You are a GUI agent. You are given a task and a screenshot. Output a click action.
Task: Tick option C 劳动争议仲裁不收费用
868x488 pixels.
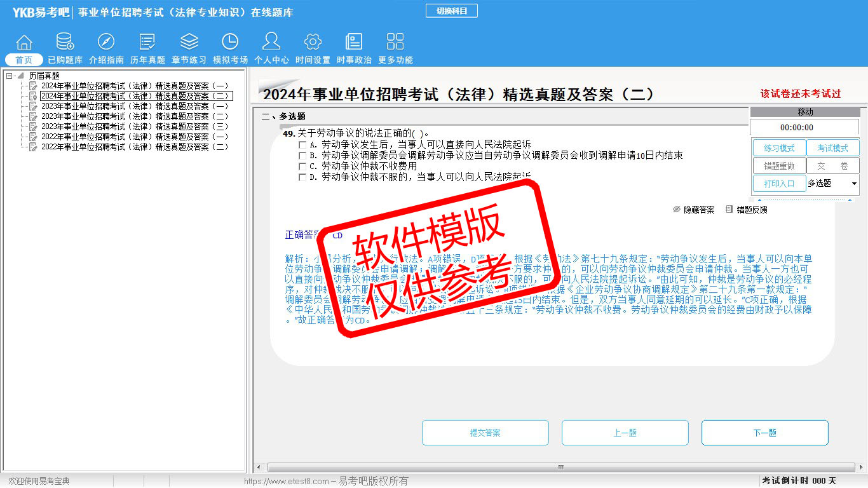tap(302, 166)
